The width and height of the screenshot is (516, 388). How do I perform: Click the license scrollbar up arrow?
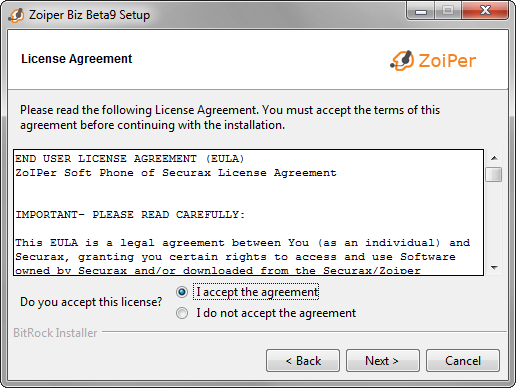[494, 158]
